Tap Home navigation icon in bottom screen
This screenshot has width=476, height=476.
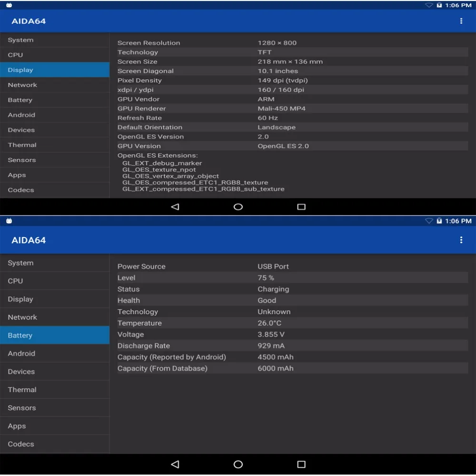(x=238, y=464)
